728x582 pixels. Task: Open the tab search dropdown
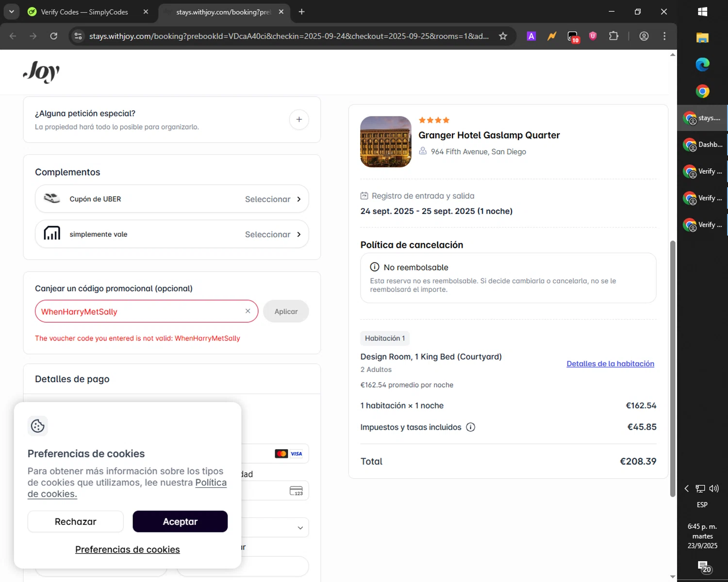pyautogui.click(x=11, y=12)
